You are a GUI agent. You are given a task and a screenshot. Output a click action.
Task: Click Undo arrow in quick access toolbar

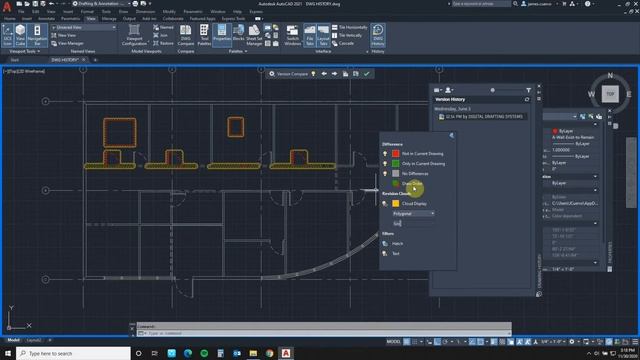pyautogui.click(x=52, y=4)
